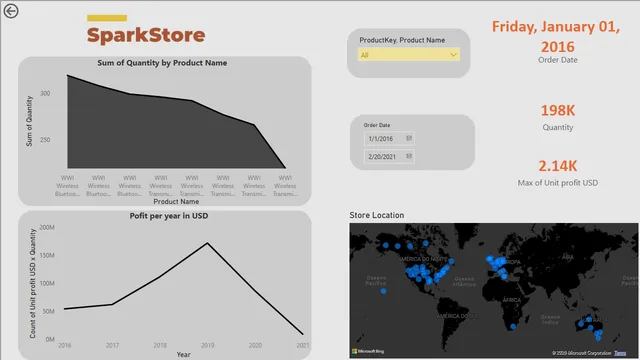Click the Order Date slicer header
The image size is (640, 360).
pos(377,125)
